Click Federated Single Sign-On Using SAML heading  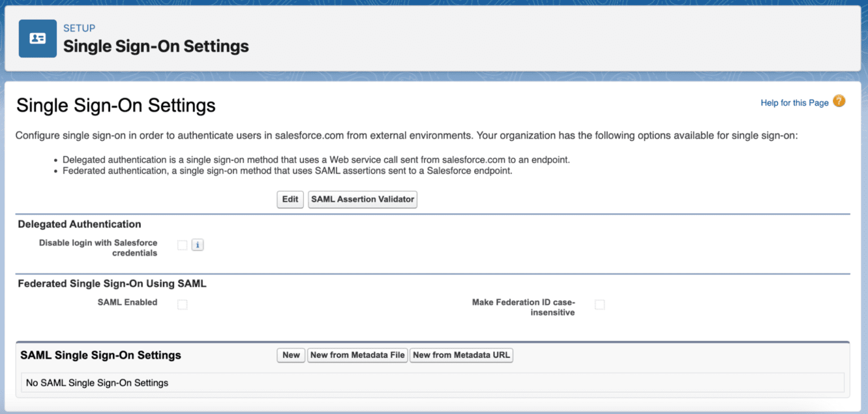112,284
